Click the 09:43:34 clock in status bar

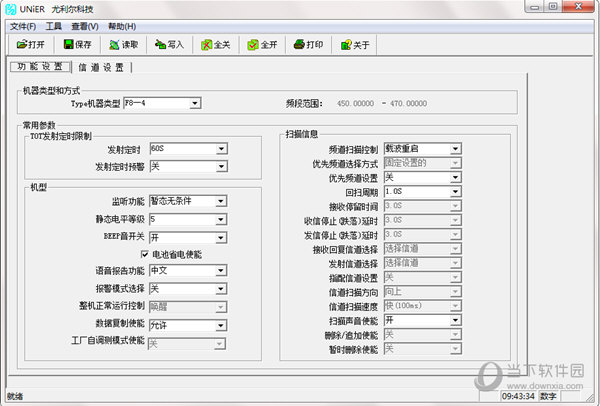[x=518, y=396]
